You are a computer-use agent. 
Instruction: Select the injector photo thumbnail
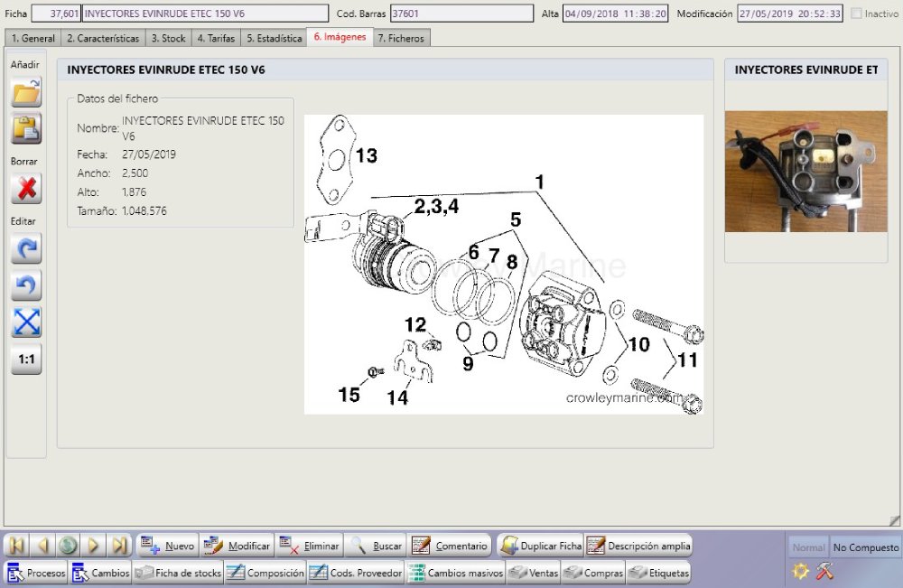[805, 172]
